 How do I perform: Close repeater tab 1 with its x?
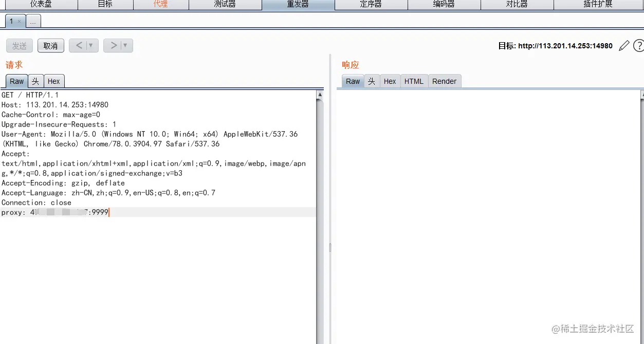[x=20, y=22]
